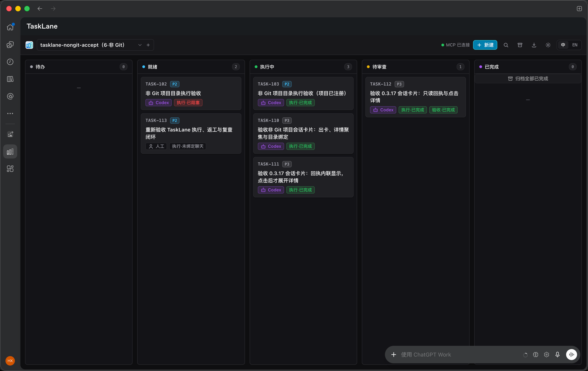Open the home icon in sidebar

pos(10,27)
